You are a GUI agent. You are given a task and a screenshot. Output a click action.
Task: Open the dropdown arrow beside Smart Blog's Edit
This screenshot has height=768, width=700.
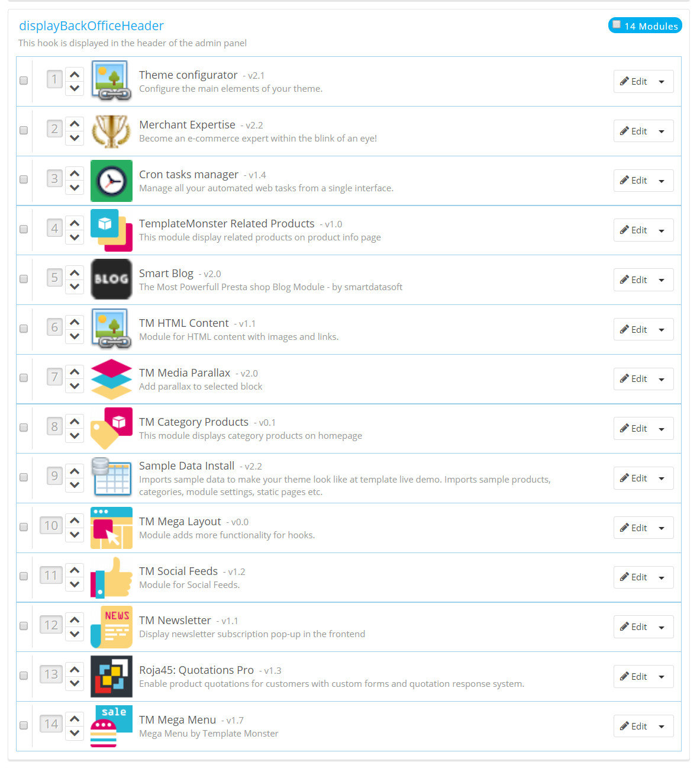662,280
